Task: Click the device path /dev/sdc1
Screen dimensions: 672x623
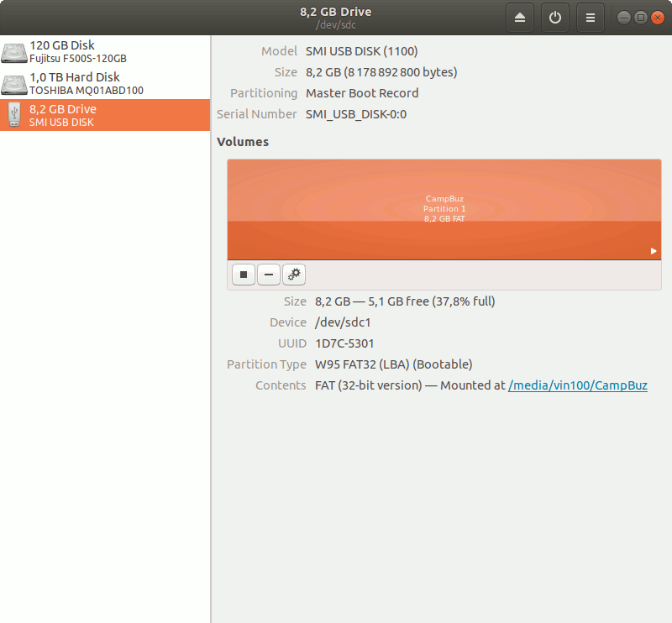Action: click(x=343, y=322)
